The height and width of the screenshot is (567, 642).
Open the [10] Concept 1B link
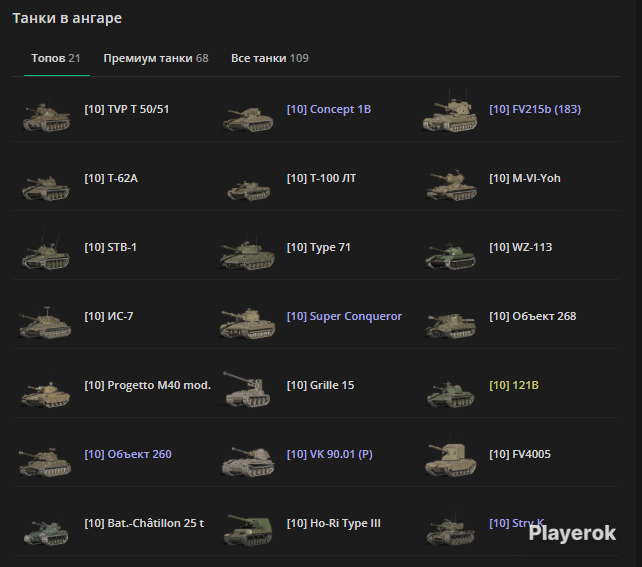(x=329, y=109)
